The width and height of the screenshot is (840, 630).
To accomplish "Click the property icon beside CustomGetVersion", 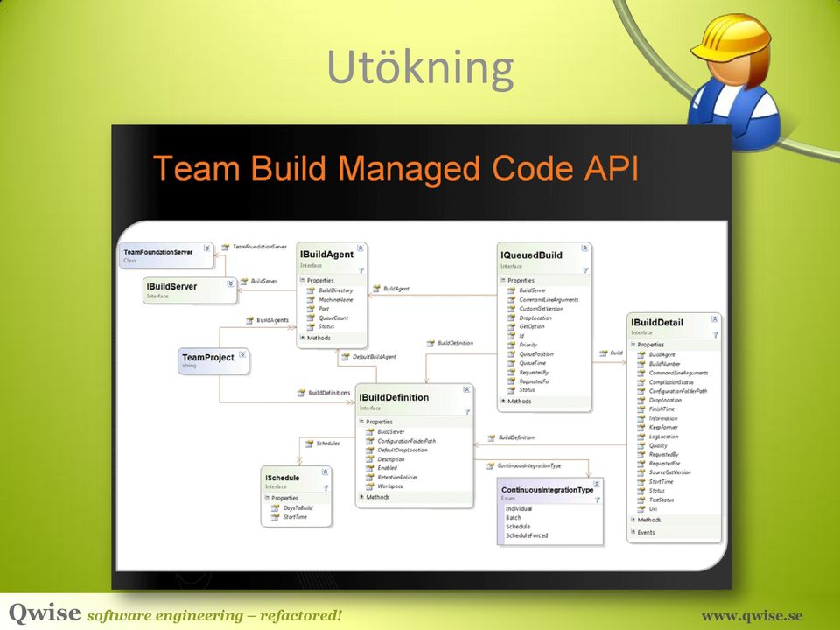I will point(511,309).
